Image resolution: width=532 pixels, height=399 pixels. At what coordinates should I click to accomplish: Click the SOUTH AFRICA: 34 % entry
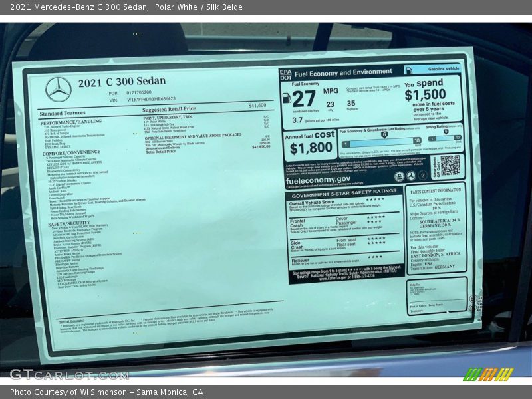[x=440, y=221]
